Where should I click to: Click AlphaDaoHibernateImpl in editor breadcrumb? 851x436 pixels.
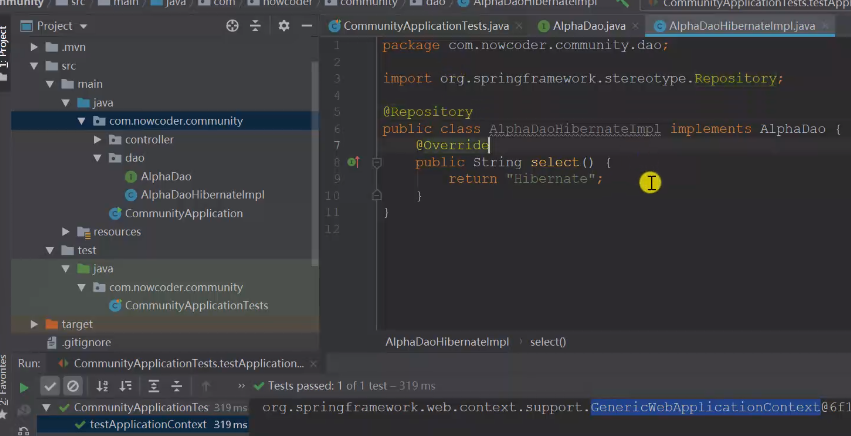(447, 342)
